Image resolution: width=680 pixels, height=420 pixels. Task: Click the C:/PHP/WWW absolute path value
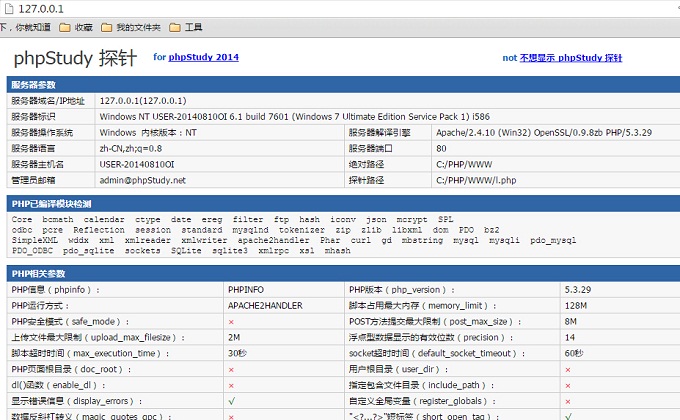[464, 164]
